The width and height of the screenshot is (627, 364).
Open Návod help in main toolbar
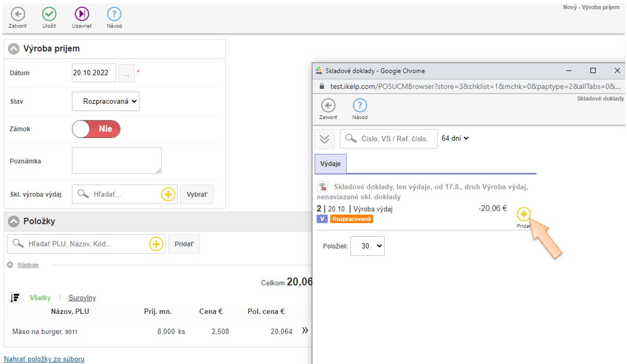[114, 15]
